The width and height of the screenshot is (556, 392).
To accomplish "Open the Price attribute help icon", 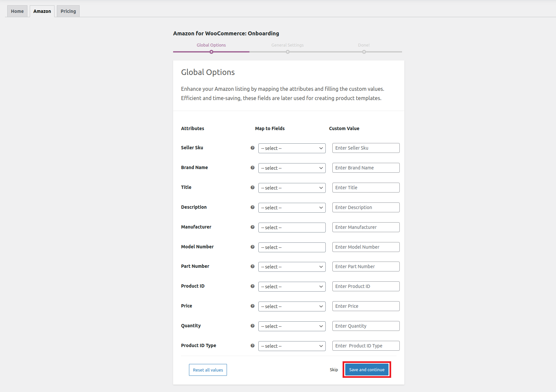I will tap(252, 306).
